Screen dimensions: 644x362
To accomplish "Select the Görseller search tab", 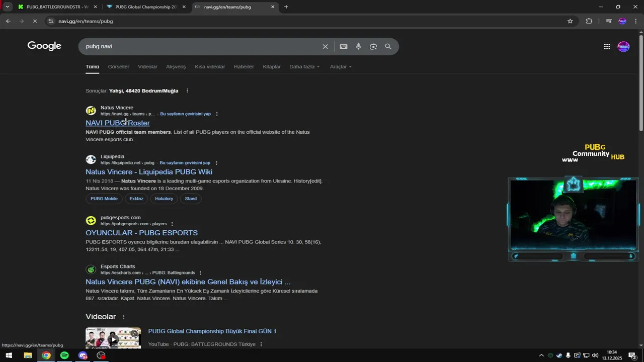I will pos(118,67).
